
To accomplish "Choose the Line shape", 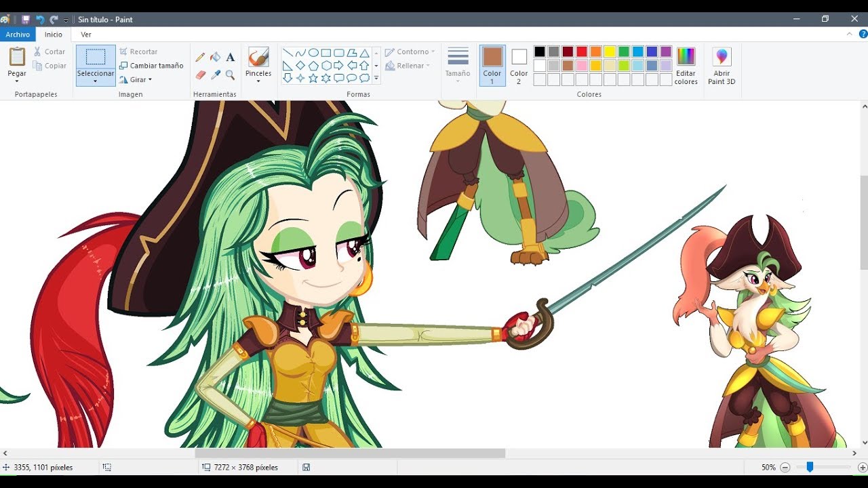I will point(288,53).
